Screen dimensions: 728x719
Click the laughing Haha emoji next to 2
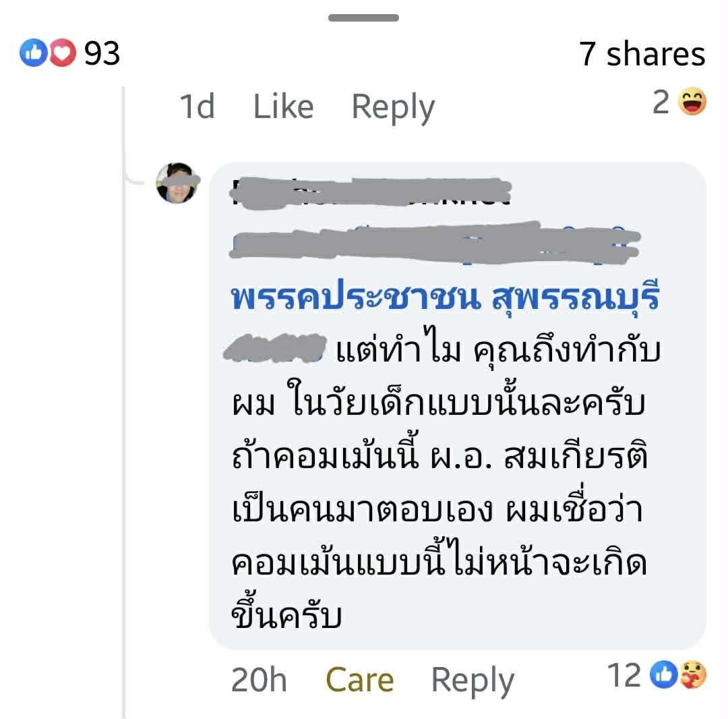[692, 103]
